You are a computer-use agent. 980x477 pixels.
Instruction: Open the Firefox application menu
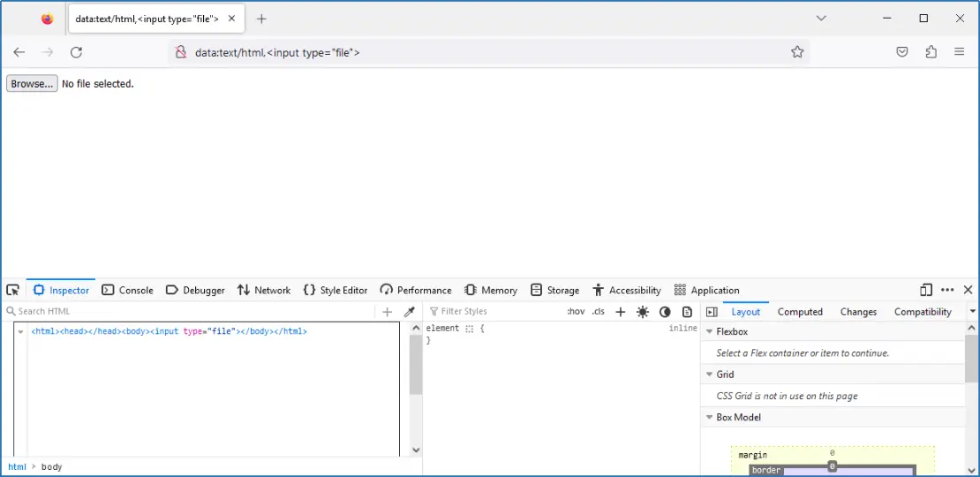[960, 52]
